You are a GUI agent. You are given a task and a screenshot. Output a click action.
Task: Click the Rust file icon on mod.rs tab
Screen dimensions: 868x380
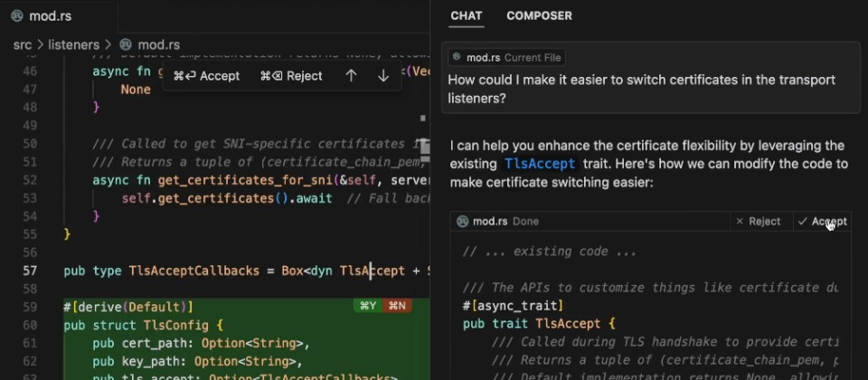point(17,15)
